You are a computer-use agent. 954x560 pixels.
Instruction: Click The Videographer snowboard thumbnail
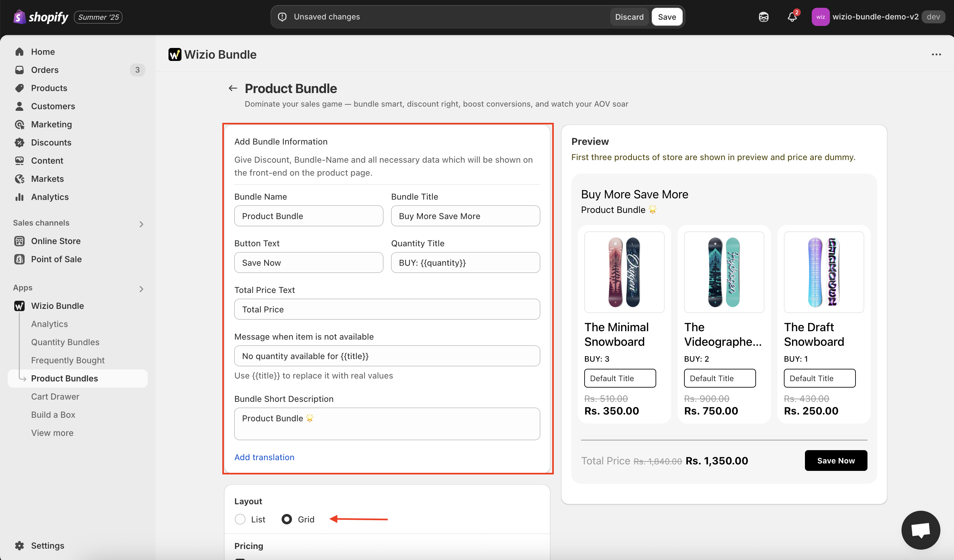click(x=724, y=272)
